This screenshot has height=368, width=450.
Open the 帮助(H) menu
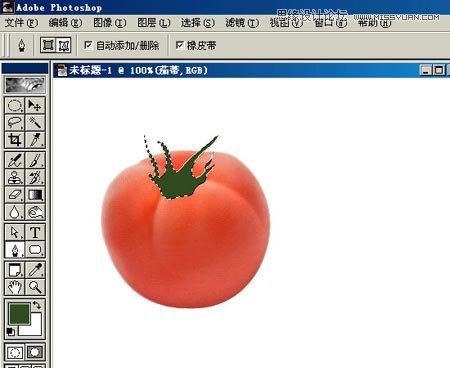375,23
